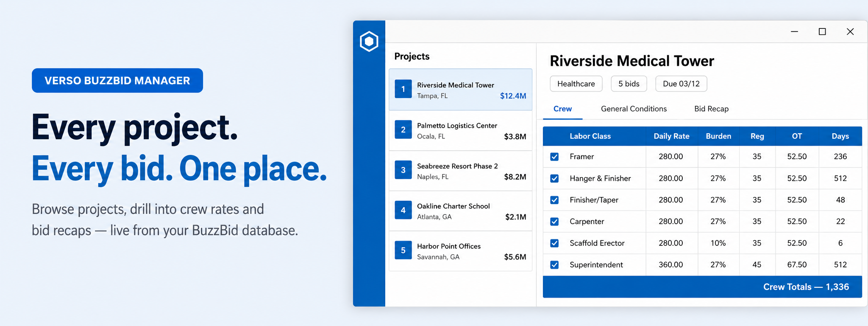Toggle the Scaffold Erector checkbox
The height and width of the screenshot is (326, 868).
coord(554,243)
